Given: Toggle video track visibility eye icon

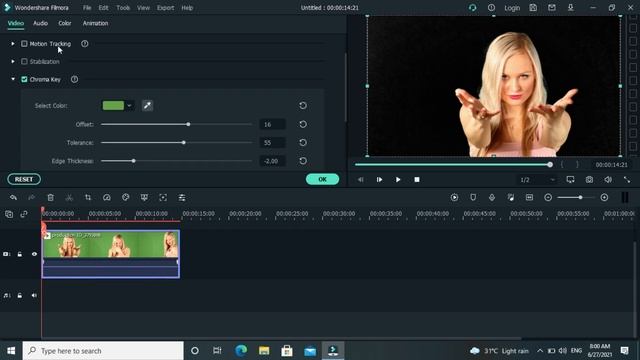Looking at the screenshot, I should pos(34,254).
